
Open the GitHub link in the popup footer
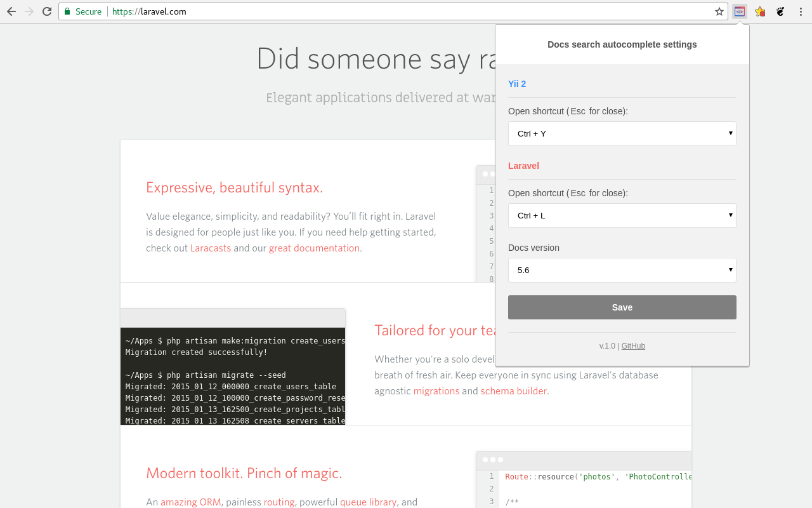pyautogui.click(x=632, y=345)
